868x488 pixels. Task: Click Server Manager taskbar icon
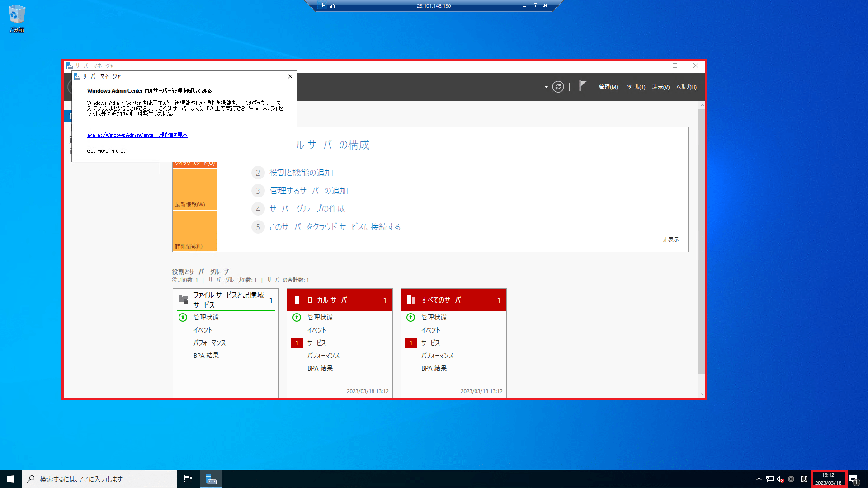point(211,479)
